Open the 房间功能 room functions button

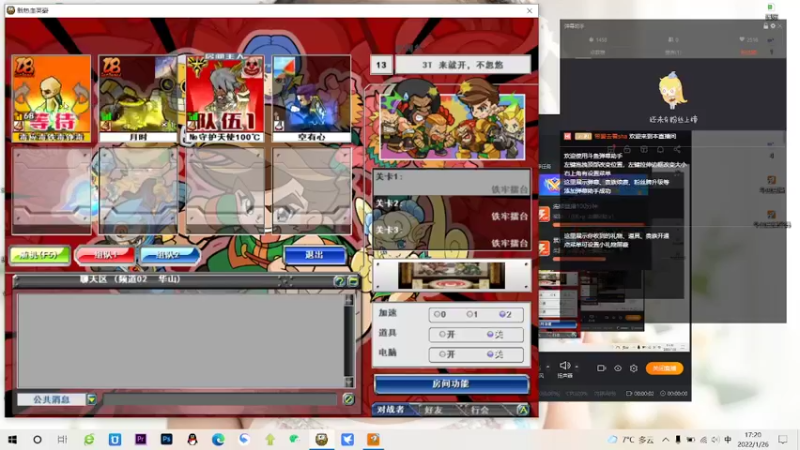coord(451,384)
